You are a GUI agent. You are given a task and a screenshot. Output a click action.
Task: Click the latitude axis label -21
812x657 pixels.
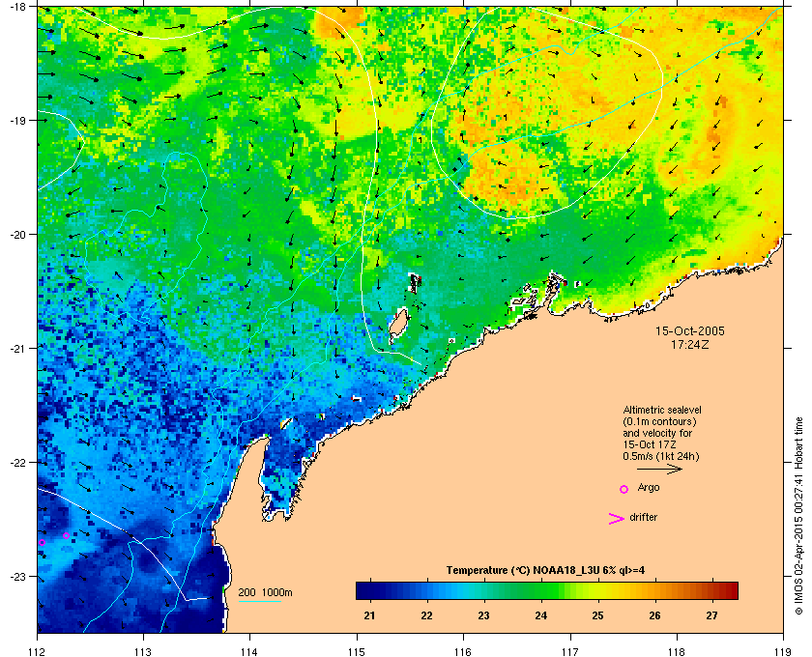click(x=16, y=348)
